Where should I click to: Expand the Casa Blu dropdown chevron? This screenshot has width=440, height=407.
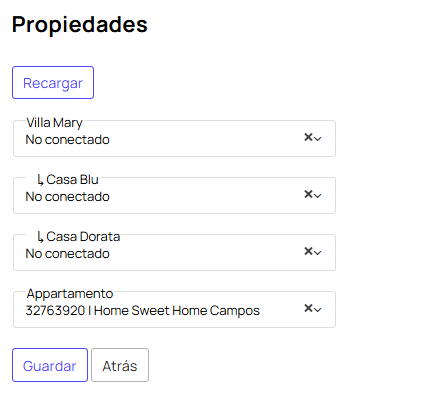tap(318, 196)
